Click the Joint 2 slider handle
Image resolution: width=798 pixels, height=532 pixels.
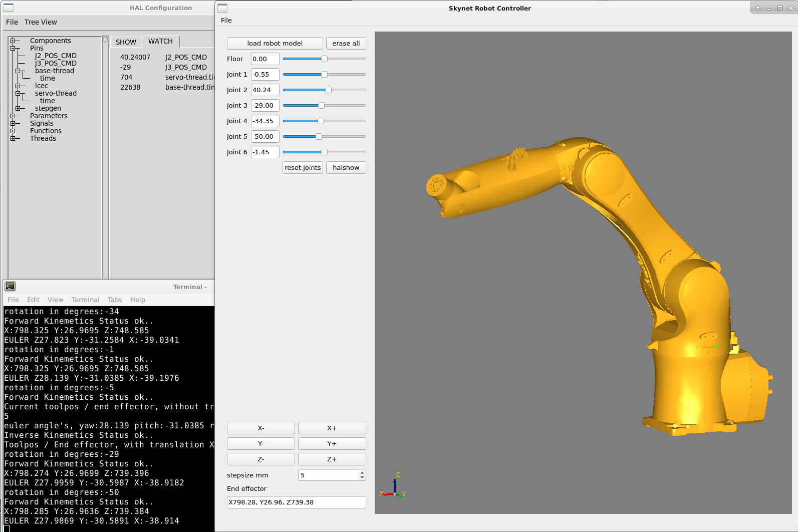click(328, 90)
